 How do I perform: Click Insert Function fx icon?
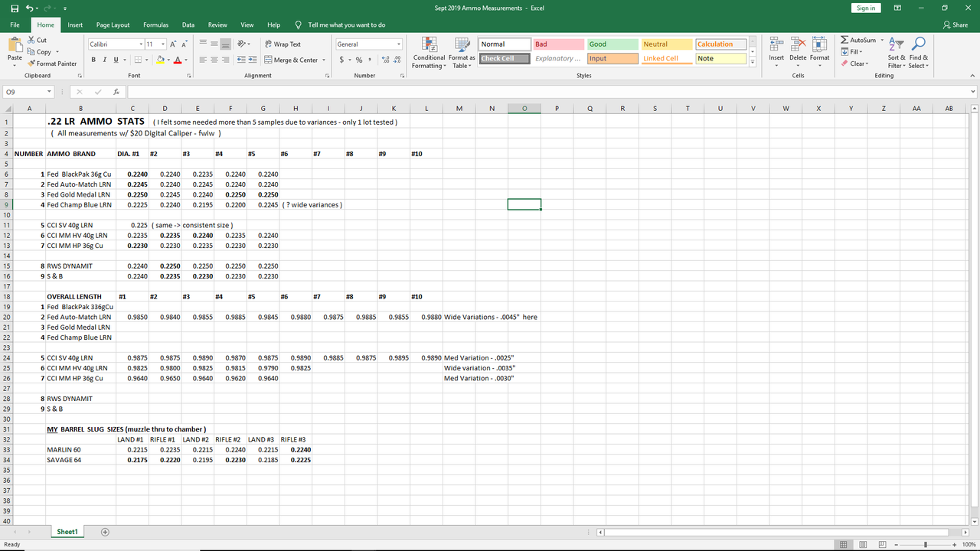[x=116, y=92]
